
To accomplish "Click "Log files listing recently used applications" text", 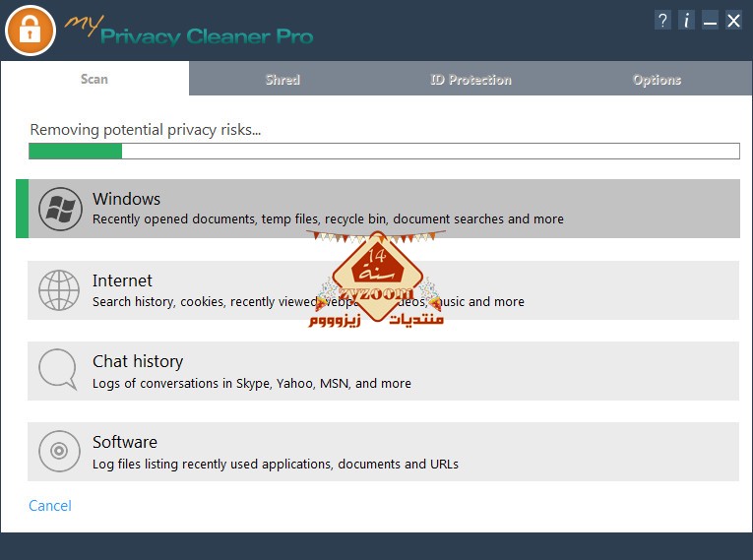I will click(276, 464).
